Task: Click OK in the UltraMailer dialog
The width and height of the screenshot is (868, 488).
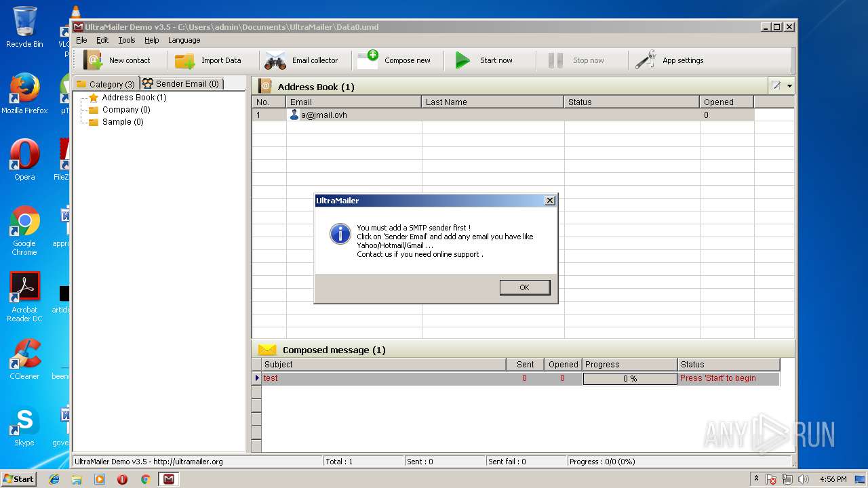Action: 524,287
